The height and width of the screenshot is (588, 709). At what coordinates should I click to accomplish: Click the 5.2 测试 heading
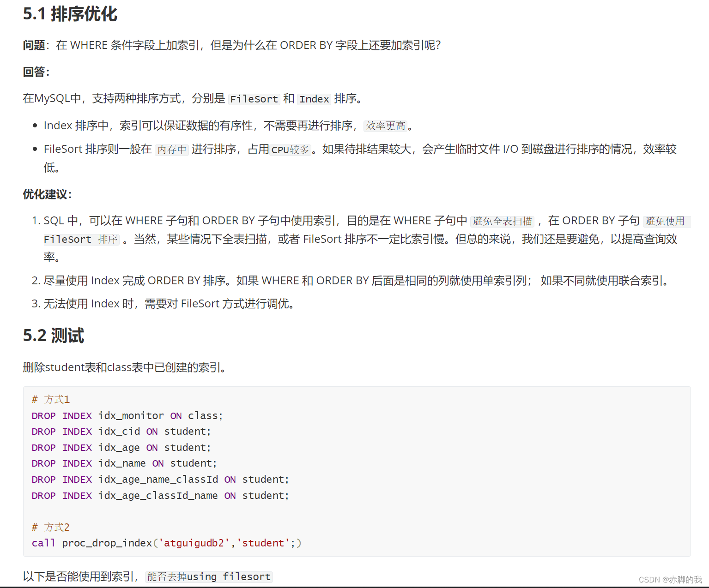coord(53,336)
